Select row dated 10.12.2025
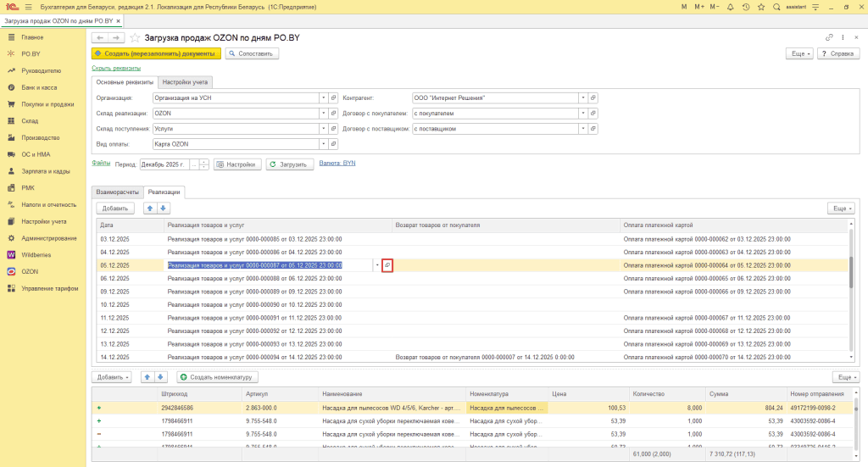Image resolution: width=868 pixels, height=467 pixels. click(473, 305)
